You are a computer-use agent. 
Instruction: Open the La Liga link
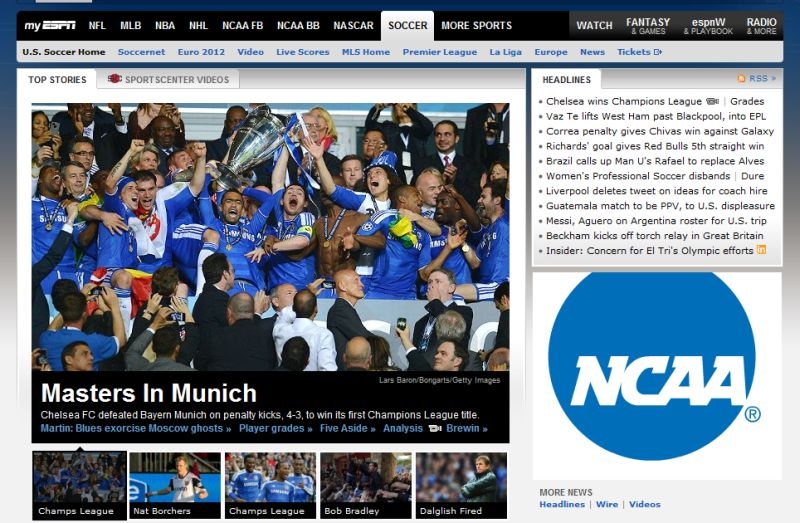click(x=506, y=52)
